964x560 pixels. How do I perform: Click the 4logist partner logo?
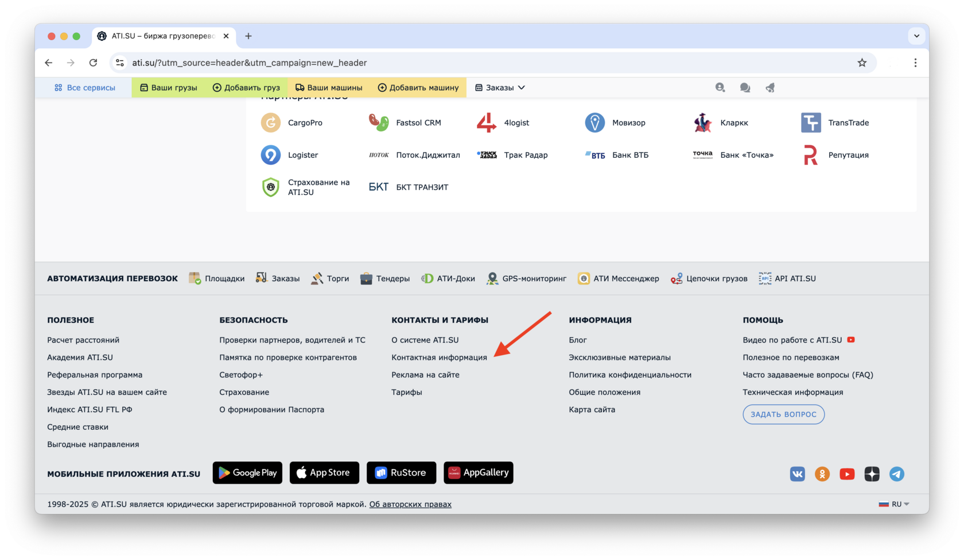pos(487,123)
